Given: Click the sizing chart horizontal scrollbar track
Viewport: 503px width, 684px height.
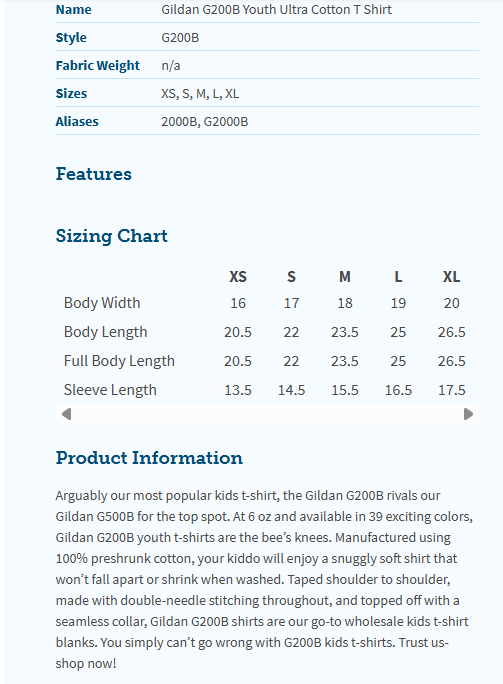Looking at the screenshot, I should point(267,414).
